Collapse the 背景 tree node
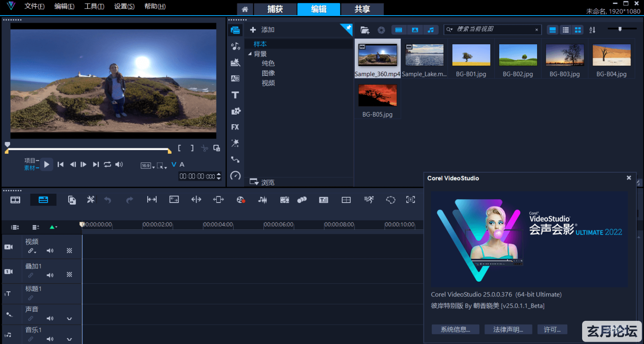 [250, 54]
